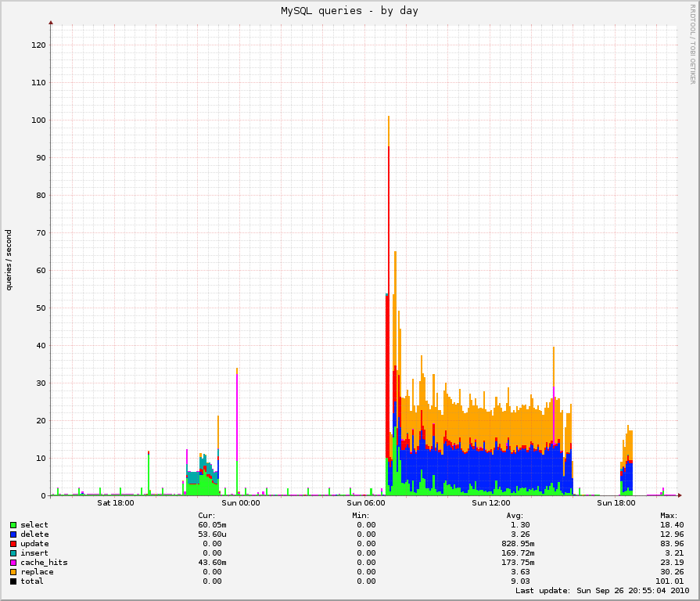Click the magenta cache_hits spike at Sun 00:00
This screenshot has height=601, width=700.
[x=237, y=416]
